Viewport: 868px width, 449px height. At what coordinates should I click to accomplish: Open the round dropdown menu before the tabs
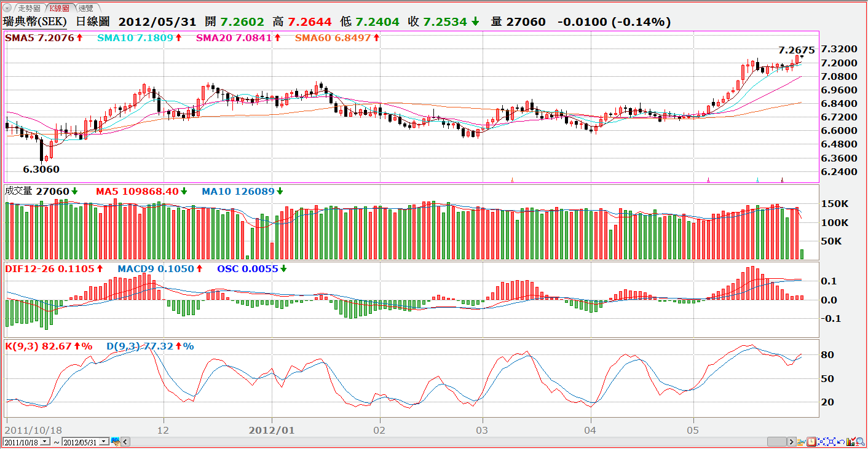coord(7,8)
